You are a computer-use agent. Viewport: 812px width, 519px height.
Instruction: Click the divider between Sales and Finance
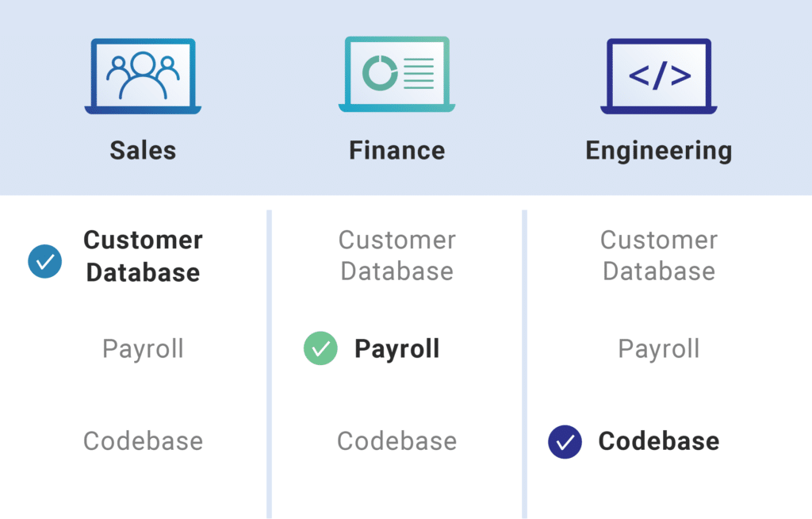270,363
